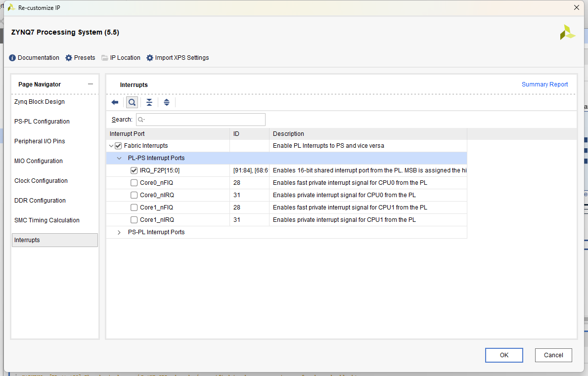This screenshot has width=588, height=376.
Task: Click 'Enables private interrupt signal for CPU1' description
Action: click(344, 220)
